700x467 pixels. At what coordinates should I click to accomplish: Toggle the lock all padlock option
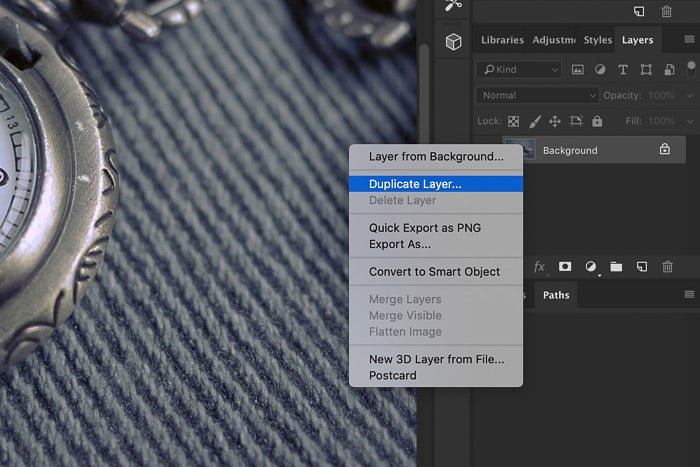coord(597,121)
